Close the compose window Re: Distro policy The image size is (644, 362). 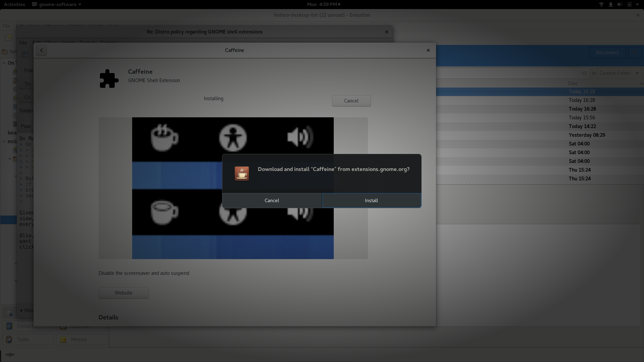[386, 32]
